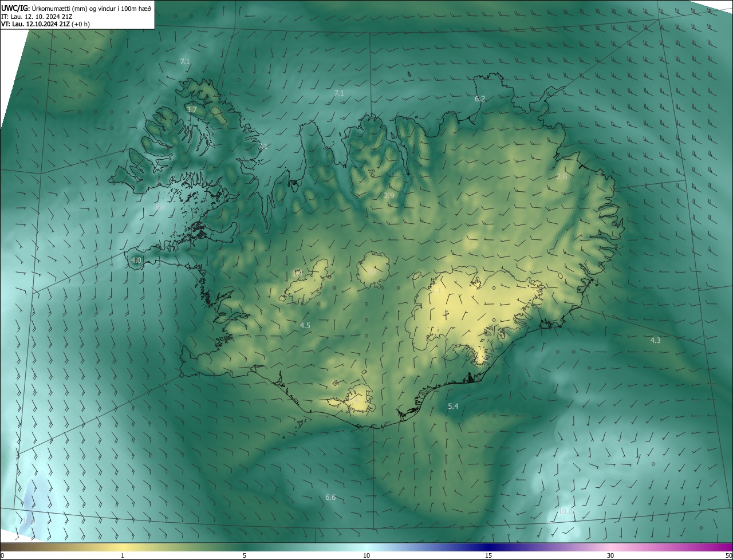Click the color scale tick label "50"
This screenshot has height=560, width=733.
click(x=728, y=556)
